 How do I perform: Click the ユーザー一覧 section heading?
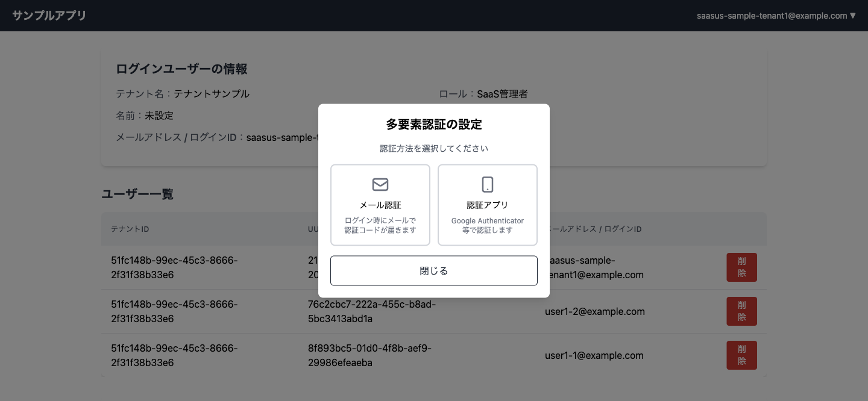click(x=137, y=194)
